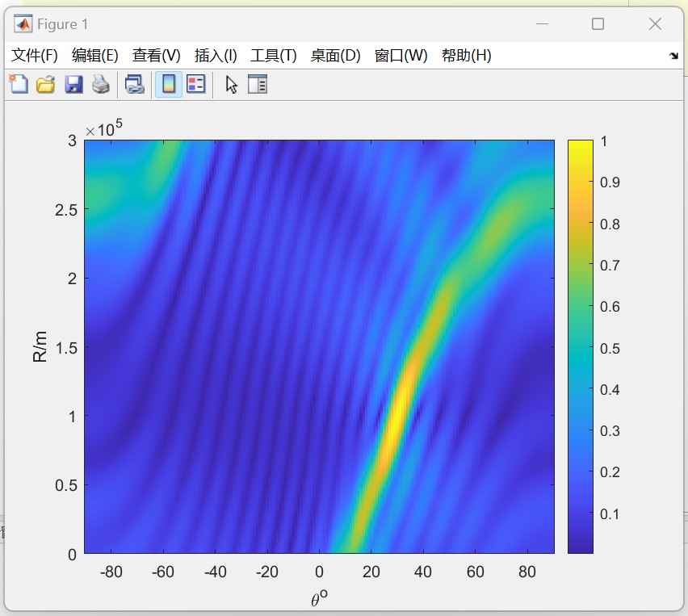Image resolution: width=688 pixels, height=616 pixels.
Task: Click the x-axis tick label 60
Action: pos(475,572)
